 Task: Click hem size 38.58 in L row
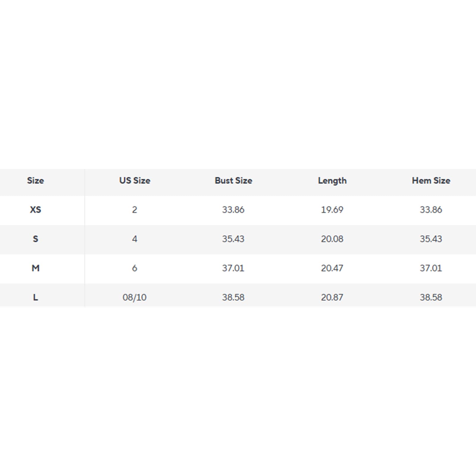tap(431, 297)
